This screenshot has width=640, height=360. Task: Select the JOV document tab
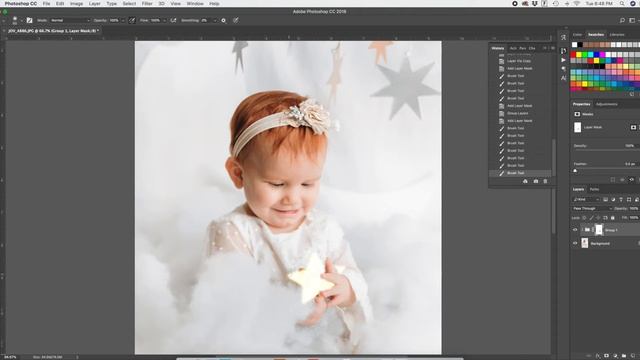click(x=53, y=31)
